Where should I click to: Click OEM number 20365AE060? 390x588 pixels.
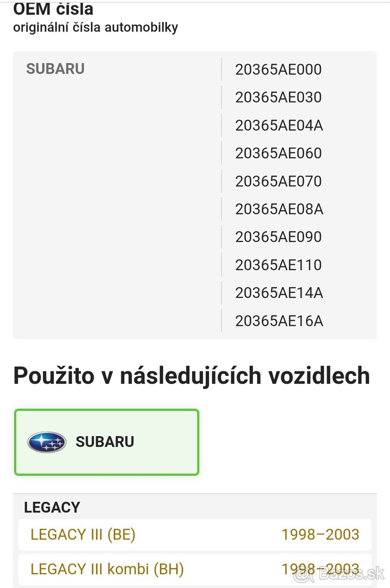(x=278, y=153)
